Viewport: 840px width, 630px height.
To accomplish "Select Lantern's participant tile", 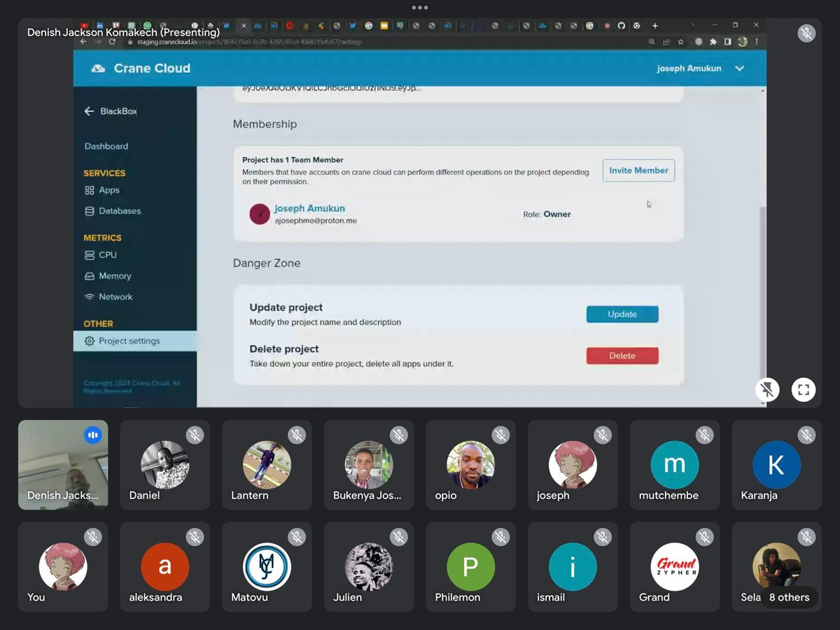I will click(x=267, y=465).
